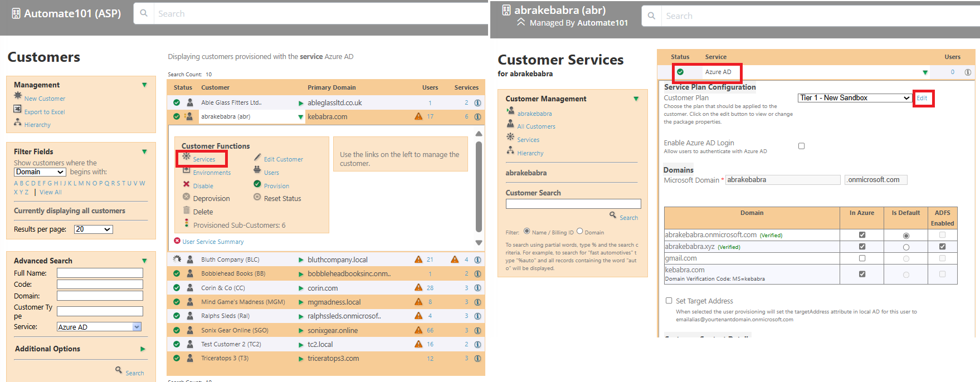Click the Reset Status icon

(x=257, y=197)
